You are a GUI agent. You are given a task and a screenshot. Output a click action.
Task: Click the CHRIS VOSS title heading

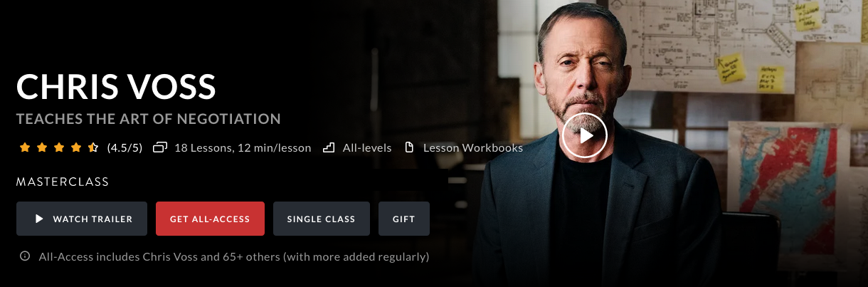[116, 87]
